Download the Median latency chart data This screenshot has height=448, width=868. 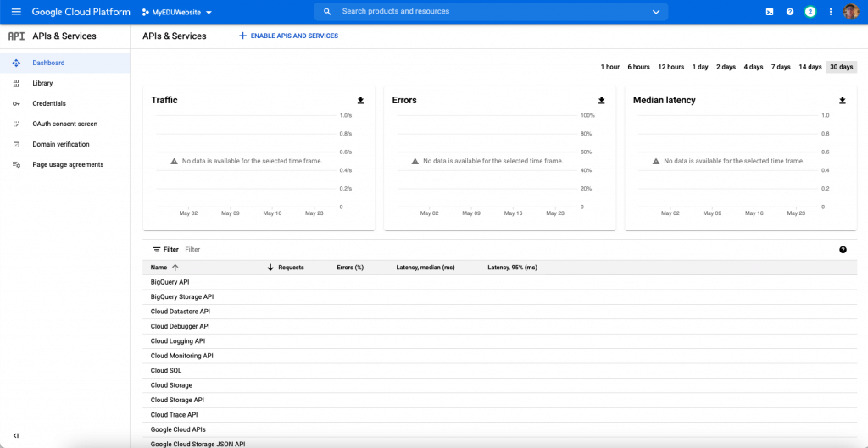coord(843,100)
